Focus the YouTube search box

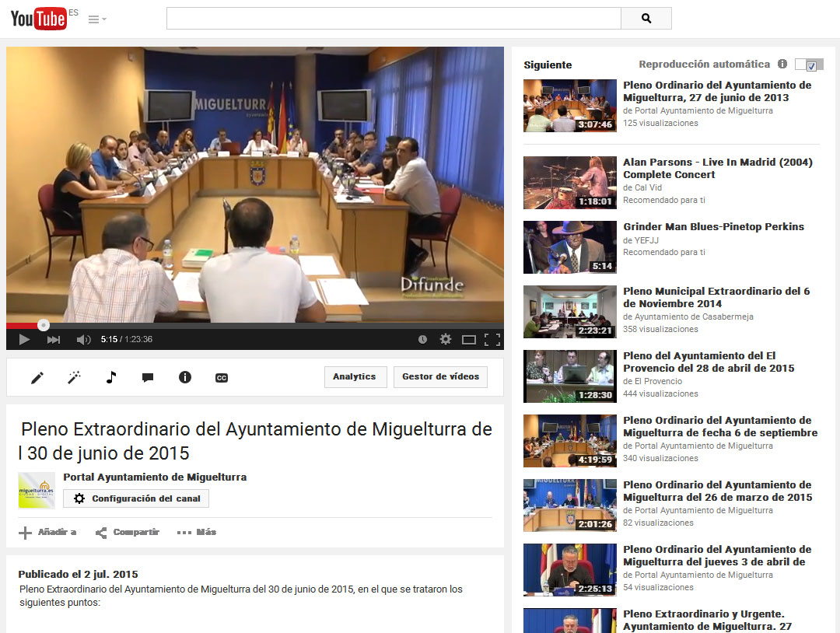click(x=394, y=19)
